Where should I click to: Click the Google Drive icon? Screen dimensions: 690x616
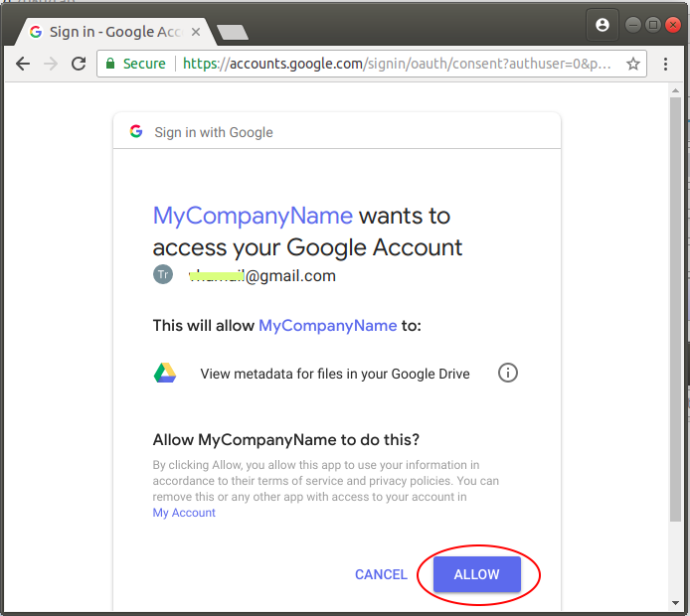point(165,373)
